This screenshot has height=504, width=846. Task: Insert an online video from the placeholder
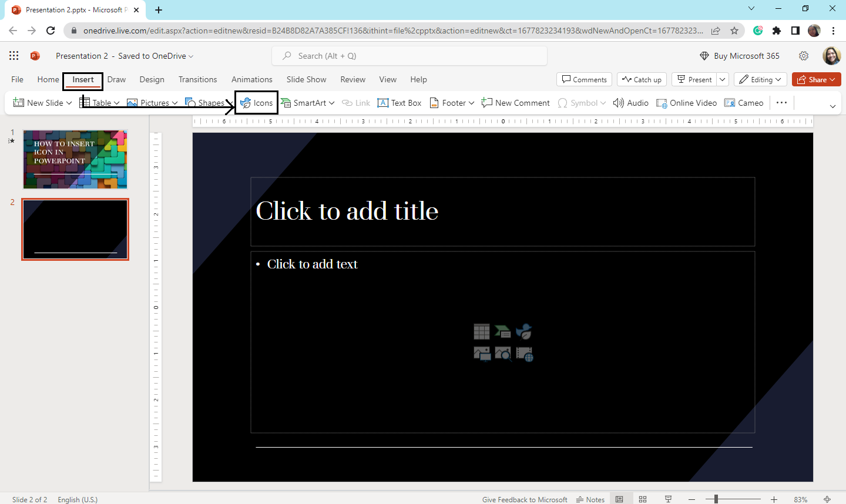coord(524,354)
